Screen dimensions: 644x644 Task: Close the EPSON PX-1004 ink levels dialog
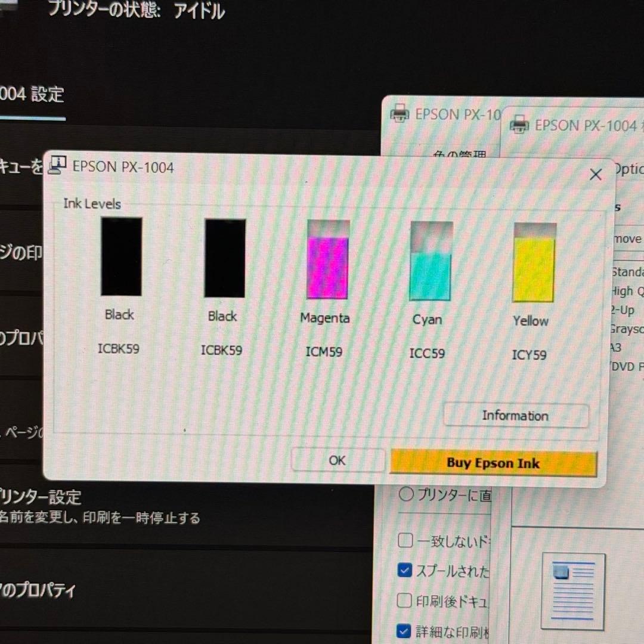[595, 175]
